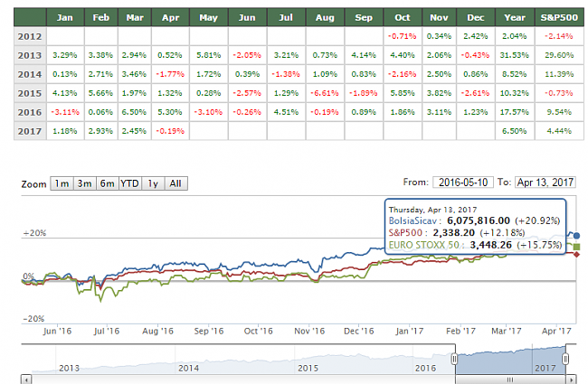Click the 2014 label in navigator
The image size is (588, 384).
coord(189,369)
